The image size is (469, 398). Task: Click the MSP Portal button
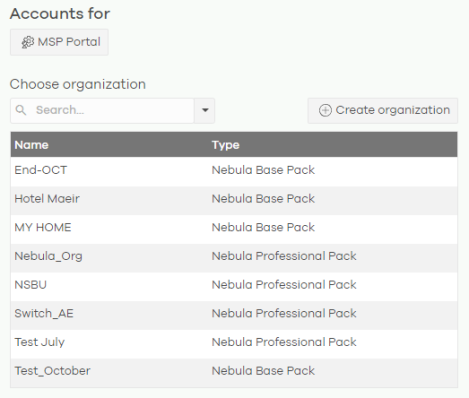tap(59, 42)
